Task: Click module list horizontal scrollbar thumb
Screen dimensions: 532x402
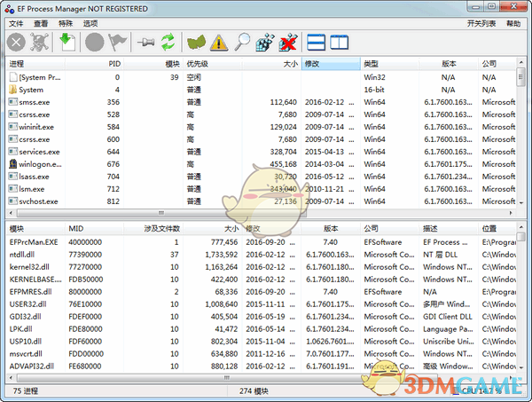Action: 227,378
